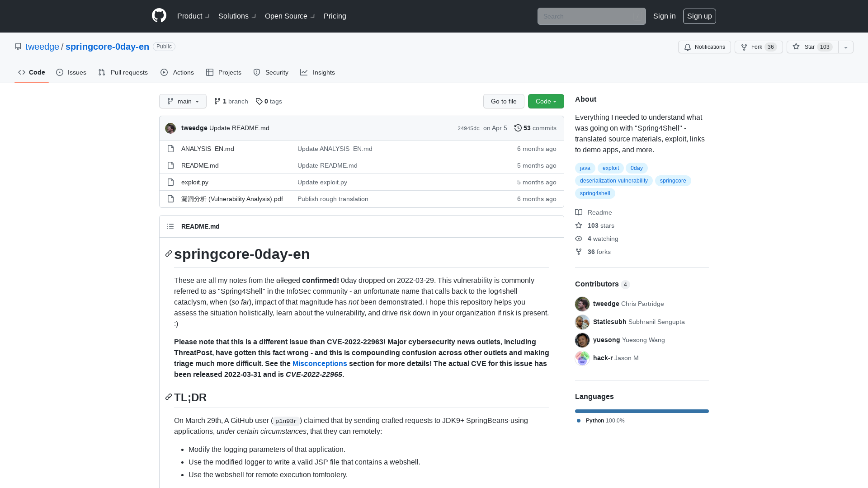Screen dimensions: 868x488
Task: Open the main branch selector
Action: coord(183,101)
